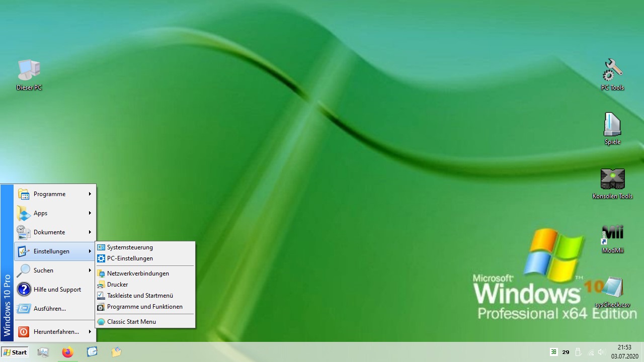The image size is (644, 362).
Task: Choose Ausführen... from the Start menu
Action: (x=55, y=309)
